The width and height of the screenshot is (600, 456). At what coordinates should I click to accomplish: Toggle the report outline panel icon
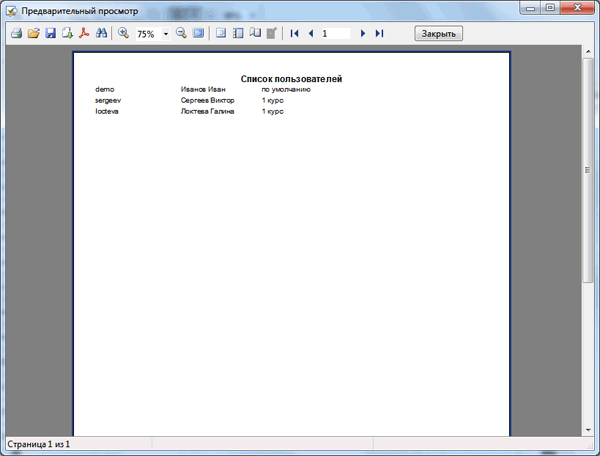[221, 33]
